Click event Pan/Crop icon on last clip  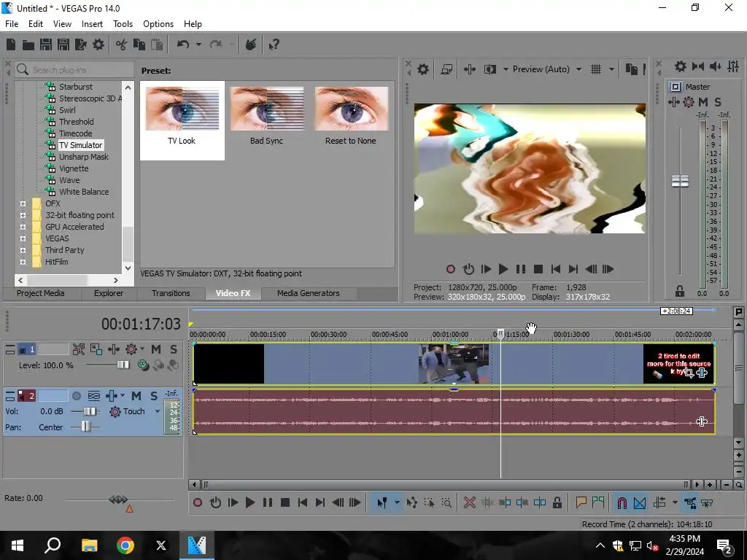click(689, 373)
